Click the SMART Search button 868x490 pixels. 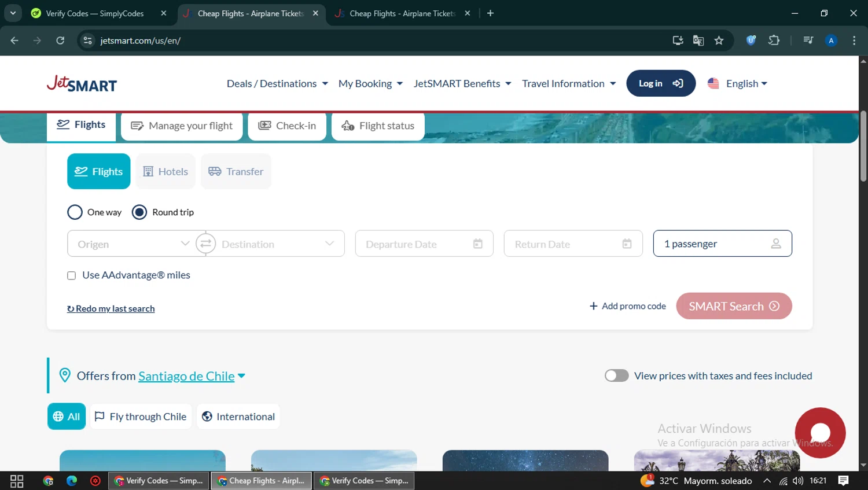[x=734, y=306]
